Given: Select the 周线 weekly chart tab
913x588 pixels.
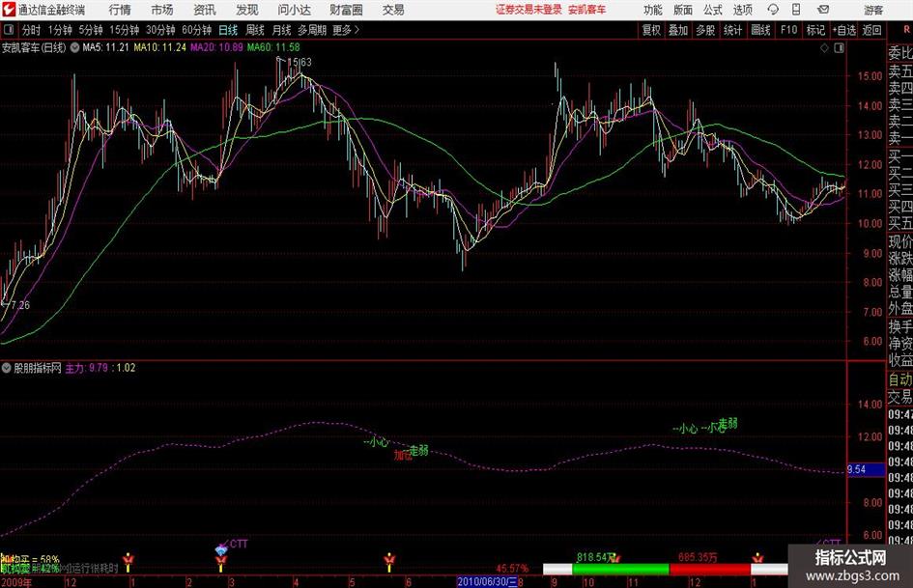Looking at the screenshot, I should click(x=254, y=30).
